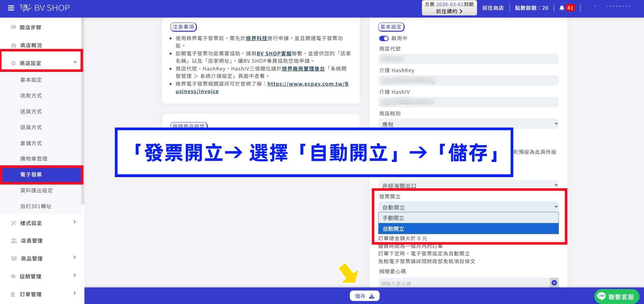Open the BV SHOP客服 link
Image resolution: width=644 pixels, height=304 pixels.
pos(274,53)
